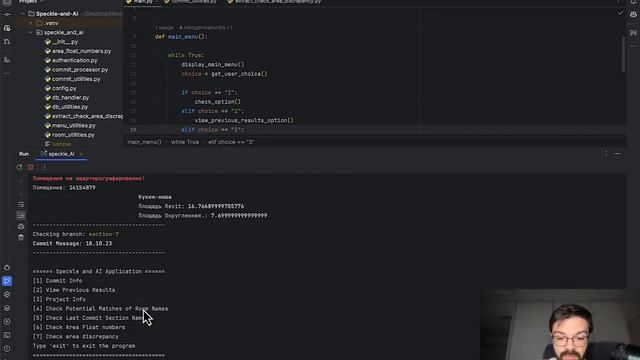Select the highlighted Run tool window icon
Viewport: 640px width, 360px height.
7,281
